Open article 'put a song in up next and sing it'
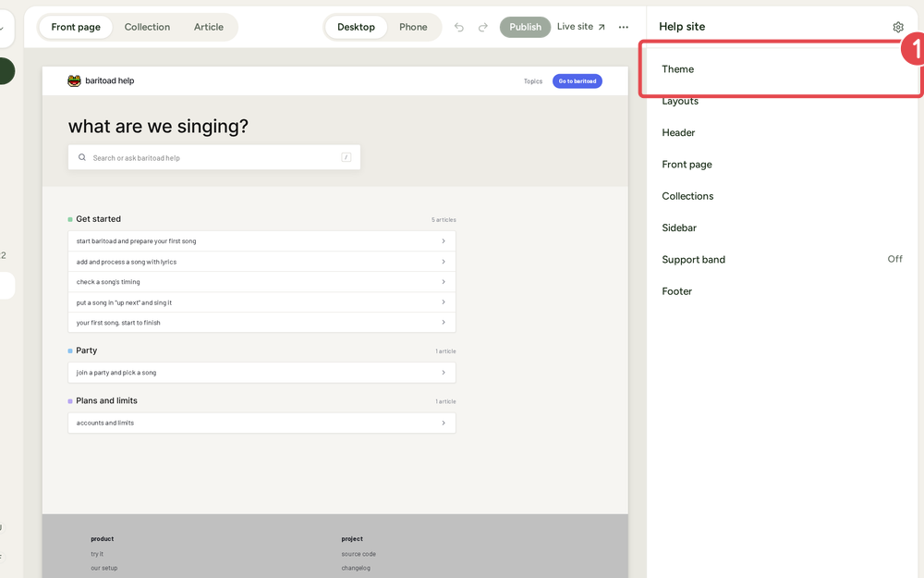Screen dimensions: 924x578 point(261,302)
